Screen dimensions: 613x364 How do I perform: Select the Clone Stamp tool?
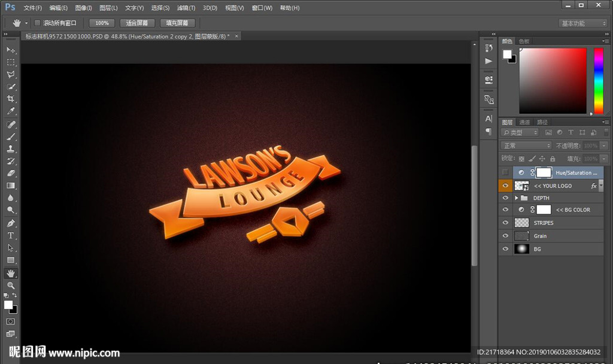point(11,148)
